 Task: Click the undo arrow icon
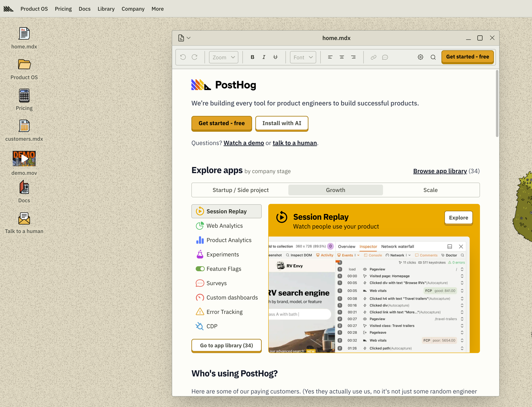coord(183,57)
